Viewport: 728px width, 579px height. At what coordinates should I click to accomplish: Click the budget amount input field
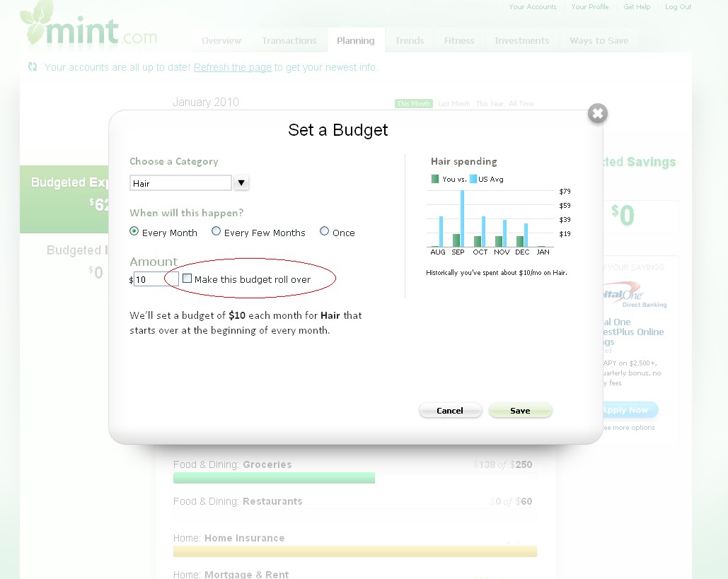(x=156, y=279)
